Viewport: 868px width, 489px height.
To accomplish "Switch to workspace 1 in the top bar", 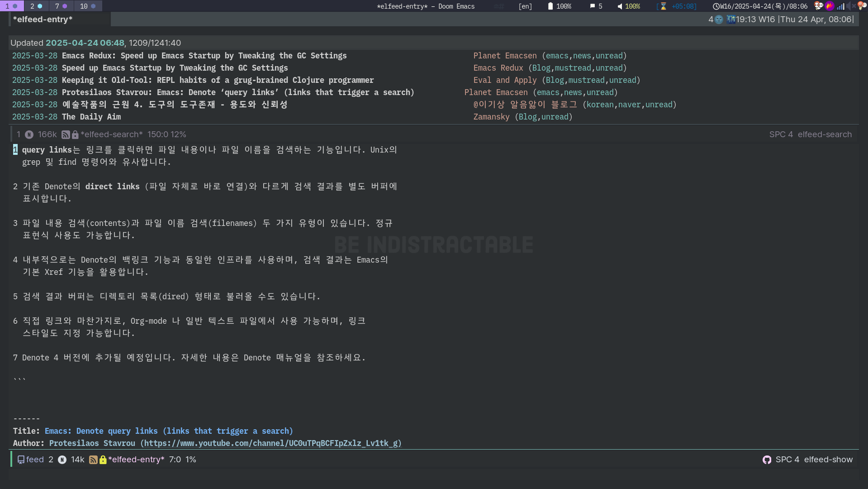I will point(12,6).
